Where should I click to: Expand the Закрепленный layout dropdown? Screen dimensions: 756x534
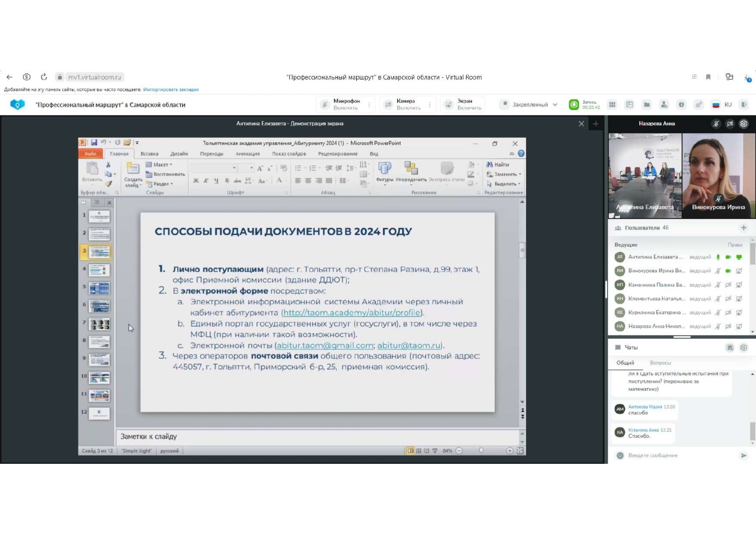(529, 105)
